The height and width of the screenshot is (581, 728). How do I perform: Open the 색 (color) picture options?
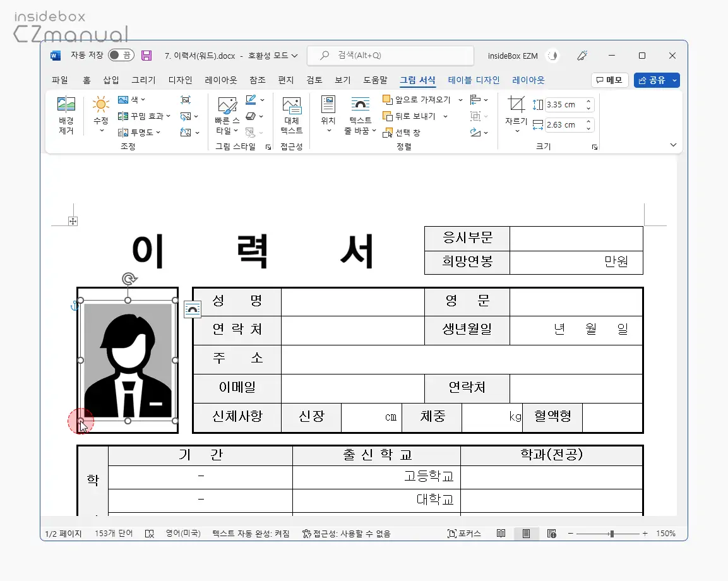click(x=131, y=100)
